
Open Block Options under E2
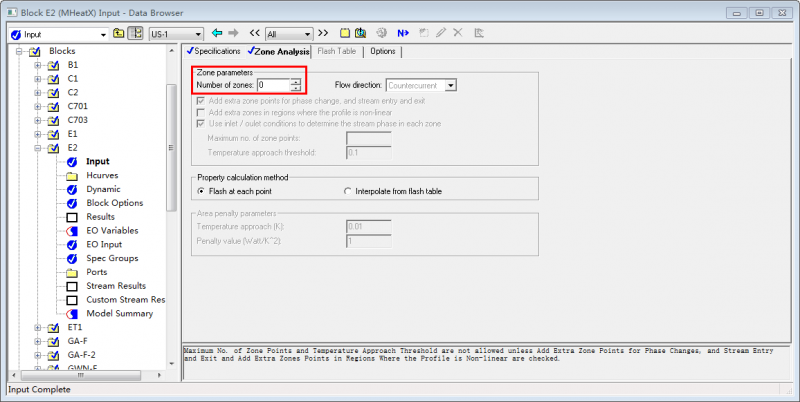pos(115,203)
